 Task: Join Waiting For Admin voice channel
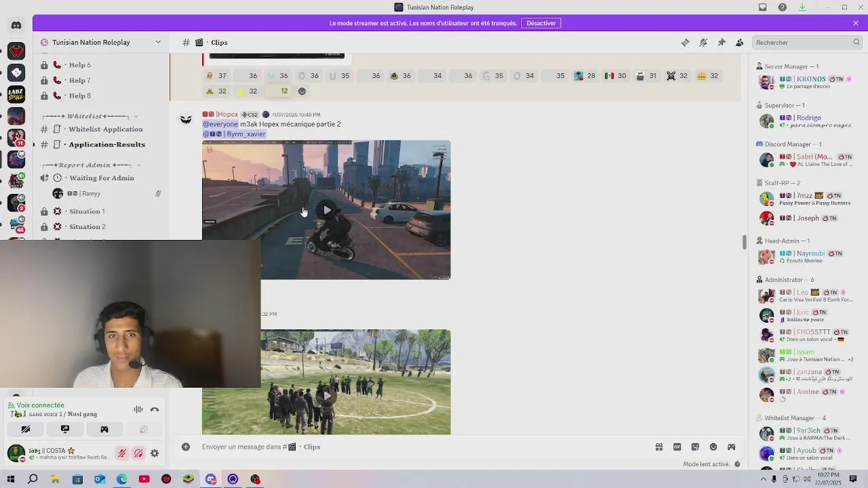click(x=100, y=178)
